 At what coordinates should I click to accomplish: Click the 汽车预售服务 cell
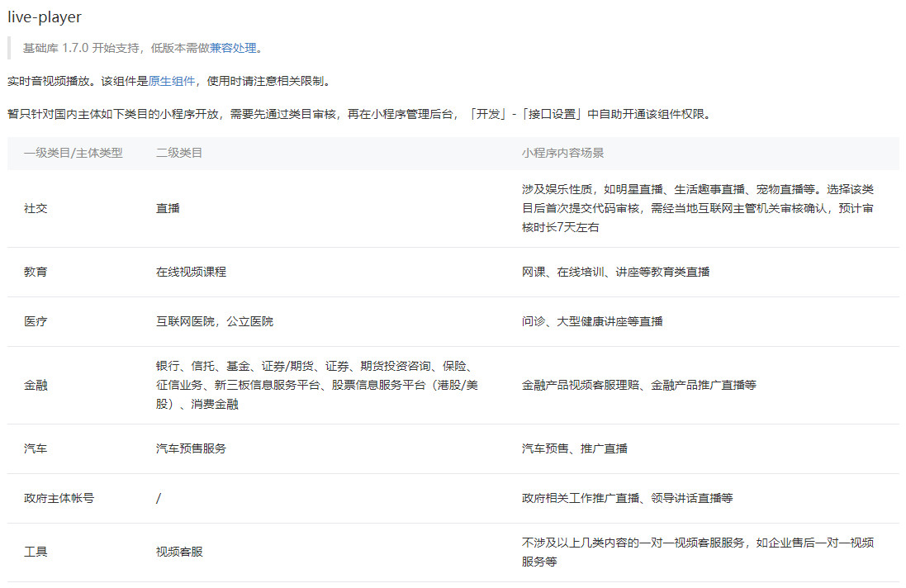[192, 448]
